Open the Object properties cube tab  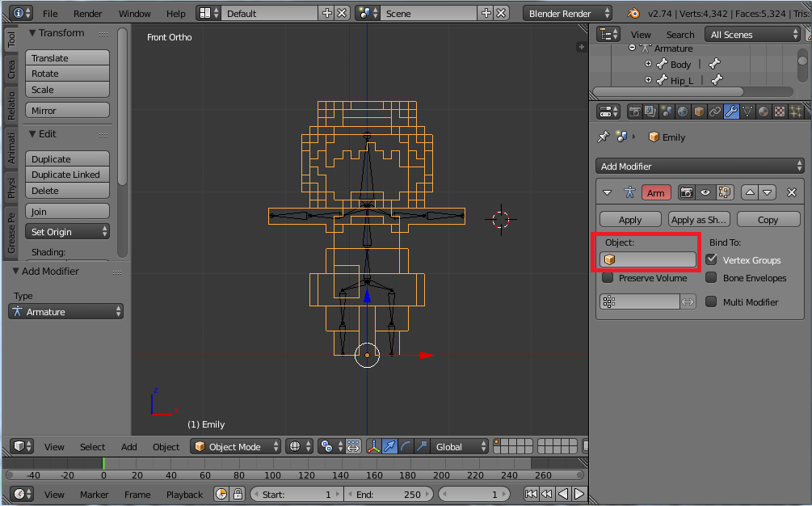pos(699,112)
